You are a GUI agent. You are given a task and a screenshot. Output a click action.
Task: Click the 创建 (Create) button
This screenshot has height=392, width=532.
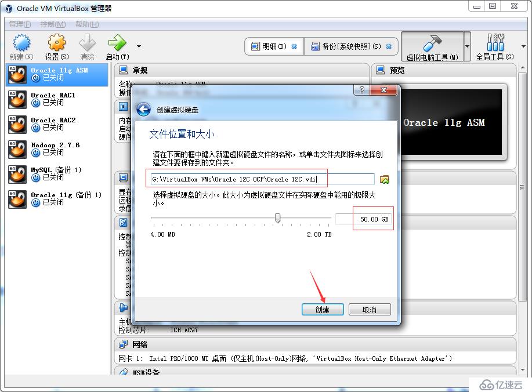click(x=323, y=310)
